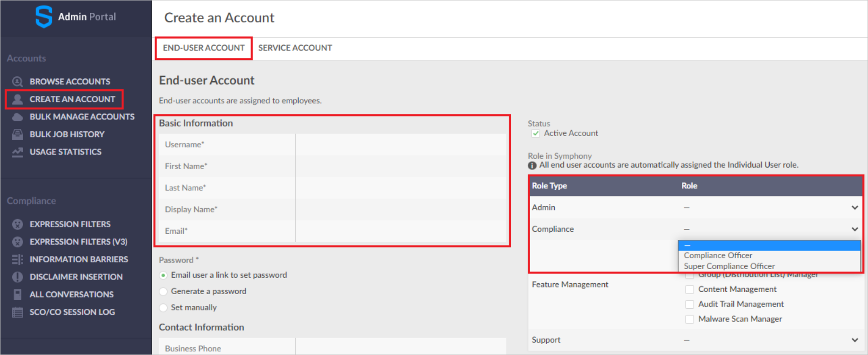Select Super Compliance Officer from dropdown list
This screenshot has height=355, width=868.
tap(729, 266)
